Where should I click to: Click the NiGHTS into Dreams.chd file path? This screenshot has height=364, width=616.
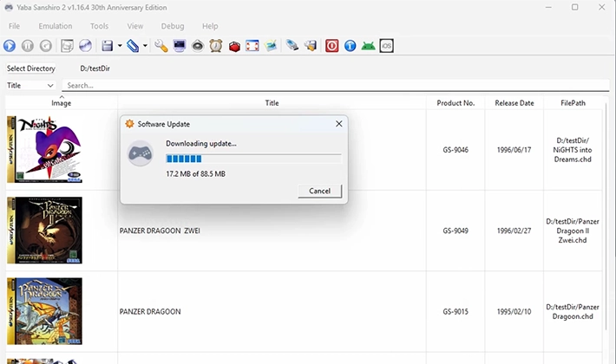point(573,150)
